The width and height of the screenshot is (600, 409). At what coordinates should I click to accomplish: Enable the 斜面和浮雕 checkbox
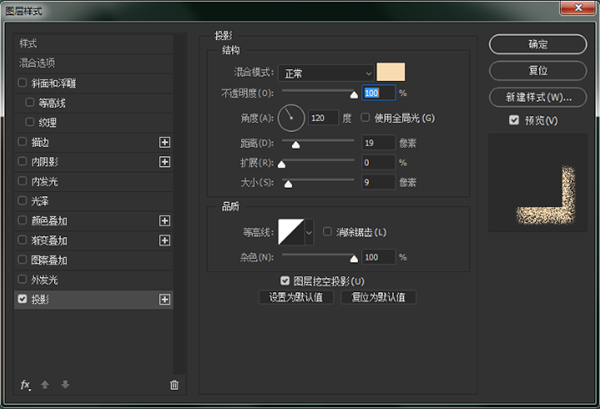pyautogui.click(x=23, y=83)
